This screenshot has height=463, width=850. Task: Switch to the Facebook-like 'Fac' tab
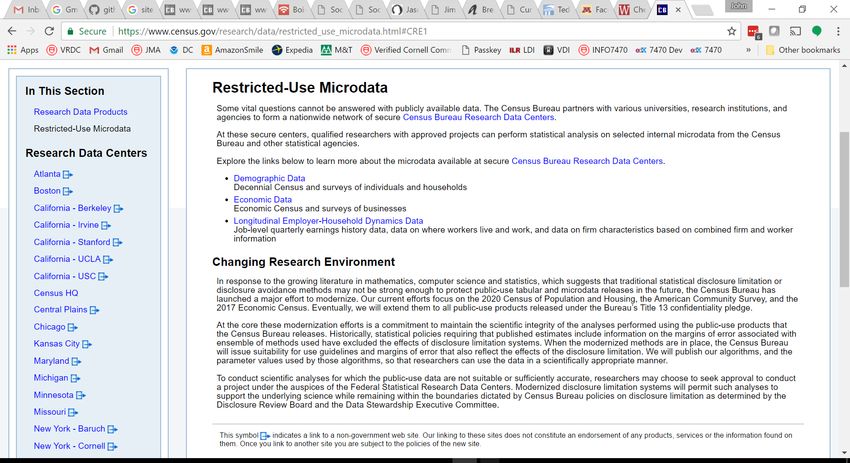[594, 10]
